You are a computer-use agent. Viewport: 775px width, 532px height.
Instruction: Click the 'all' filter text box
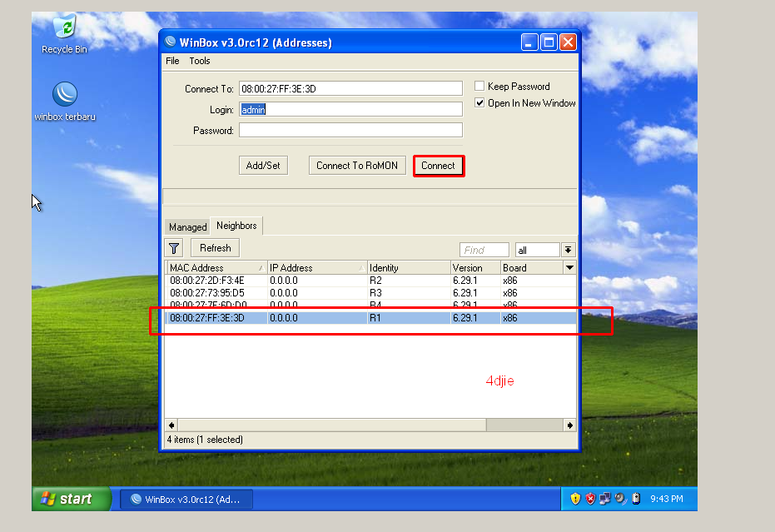(537, 250)
